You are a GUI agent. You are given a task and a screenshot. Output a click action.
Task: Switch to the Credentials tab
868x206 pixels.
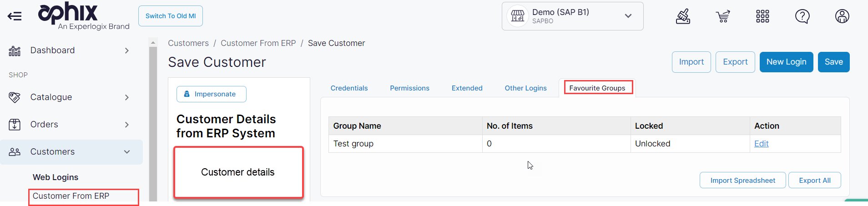click(349, 88)
